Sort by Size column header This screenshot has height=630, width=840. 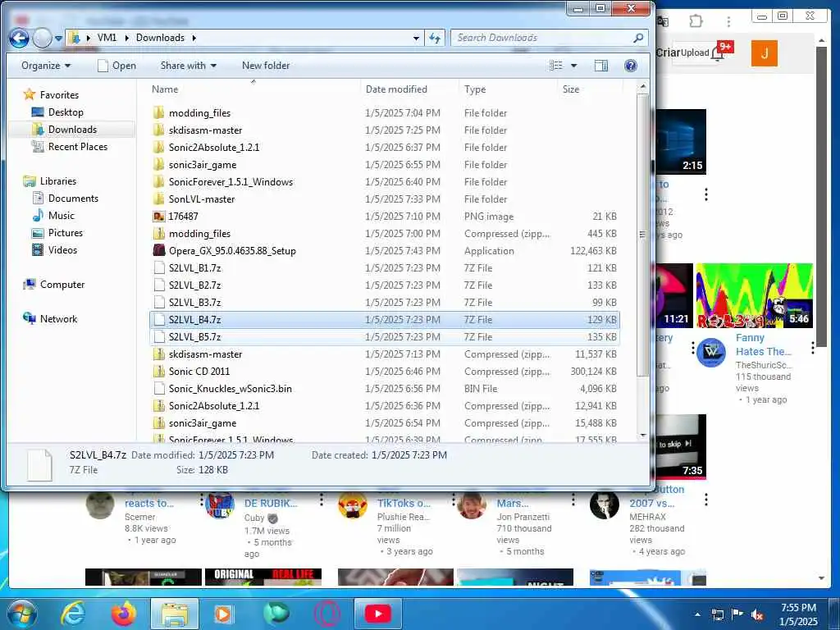pos(571,89)
